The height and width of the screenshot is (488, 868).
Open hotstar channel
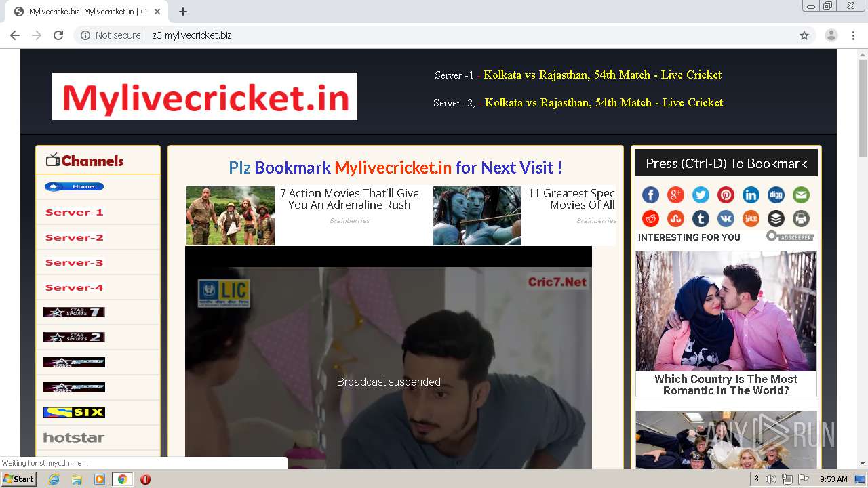(x=74, y=438)
